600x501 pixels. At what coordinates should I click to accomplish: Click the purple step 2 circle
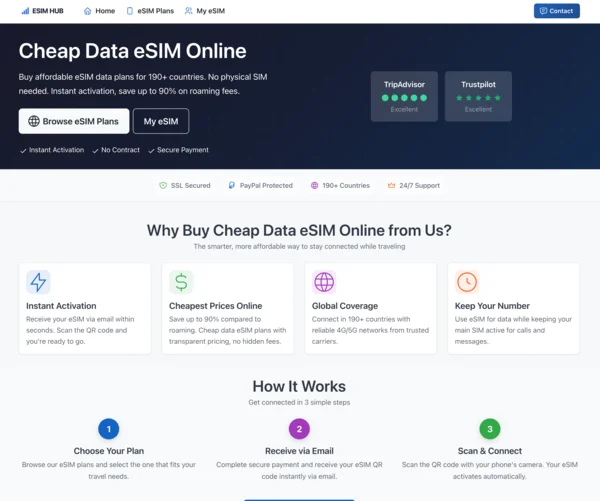299,429
